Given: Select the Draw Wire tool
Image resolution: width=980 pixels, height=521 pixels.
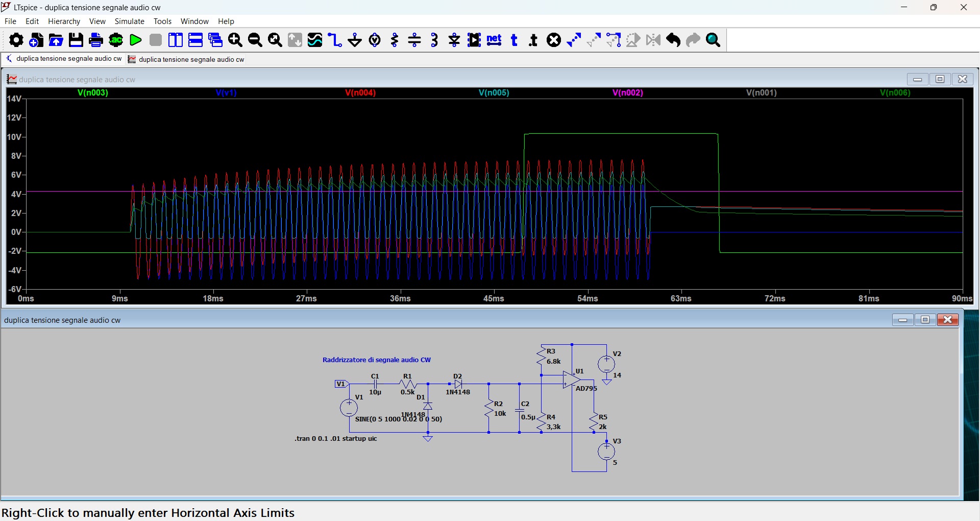Looking at the screenshot, I should 335,40.
